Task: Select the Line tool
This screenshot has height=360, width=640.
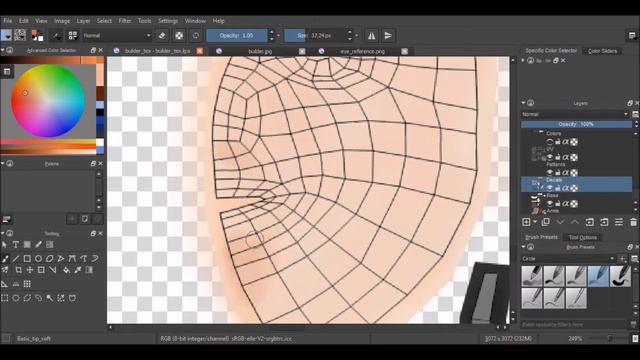Action: 16,258
